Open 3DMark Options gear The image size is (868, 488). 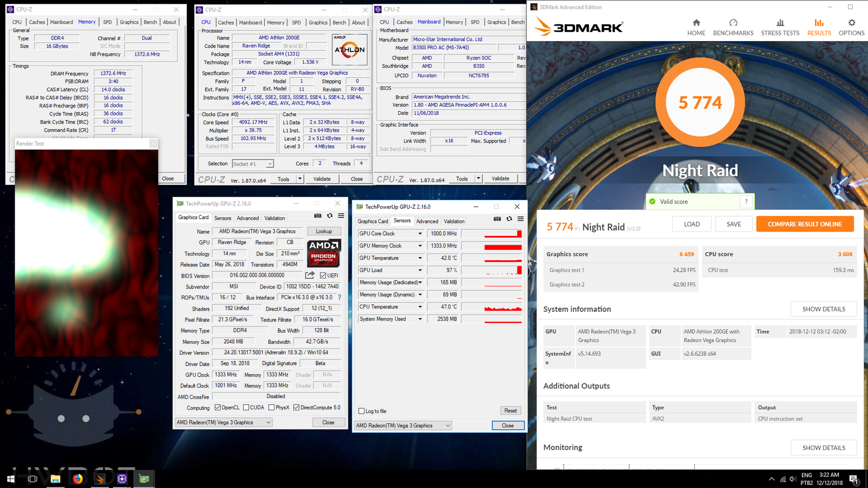(851, 27)
